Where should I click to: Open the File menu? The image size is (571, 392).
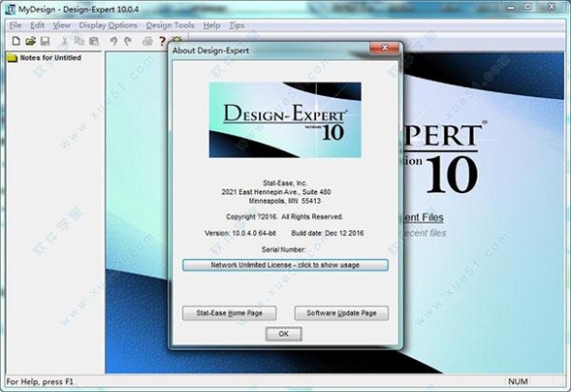click(16, 25)
